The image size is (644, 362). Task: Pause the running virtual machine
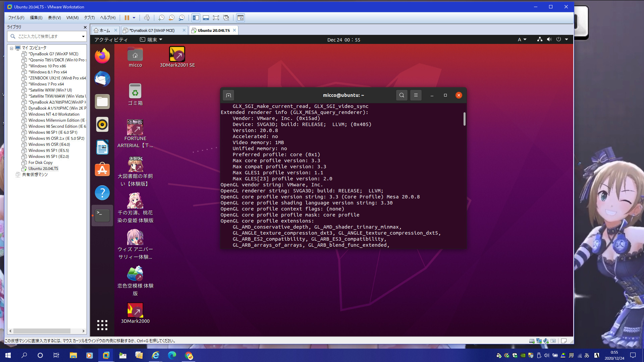coord(127,18)
